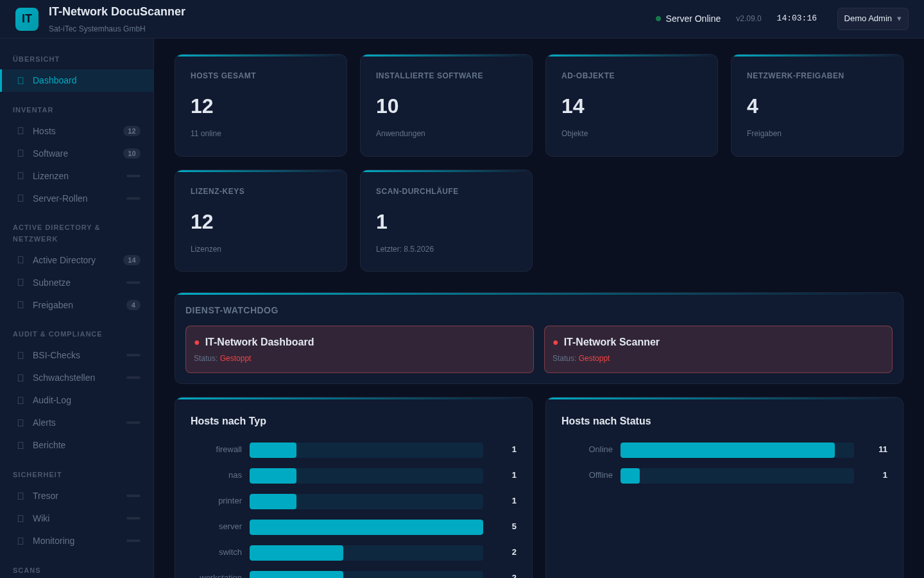
Task: Click the Offline bar in Hosts nach Status
Action: 630,476
